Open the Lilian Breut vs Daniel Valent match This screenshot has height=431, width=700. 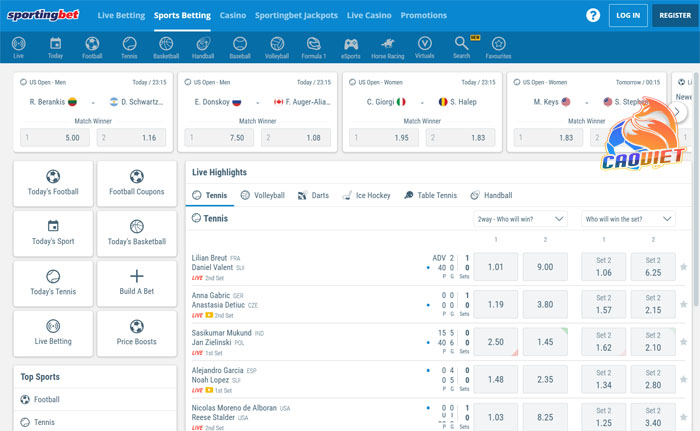click(219, 263)
